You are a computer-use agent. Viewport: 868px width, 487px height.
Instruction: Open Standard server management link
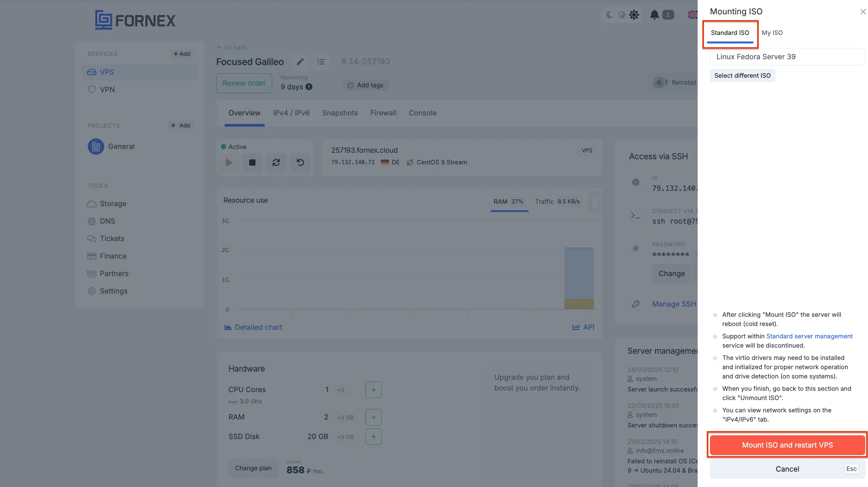[x=809, y=336]
